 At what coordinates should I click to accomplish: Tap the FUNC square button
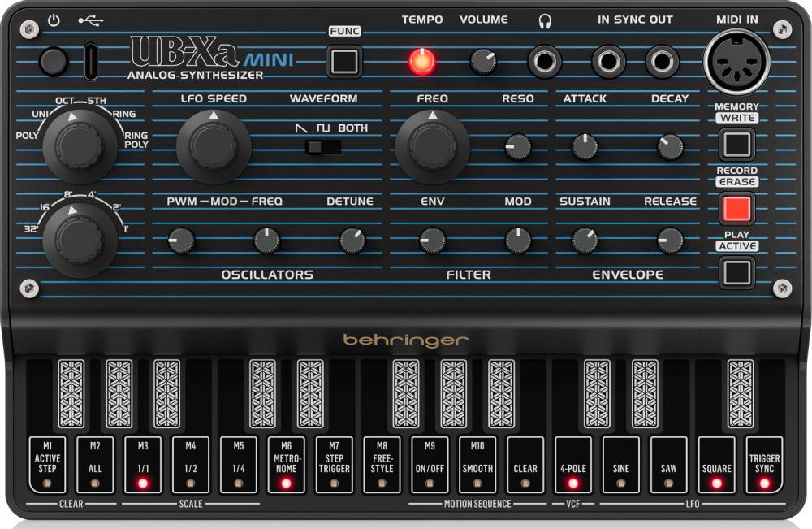(x=344, y=62)
